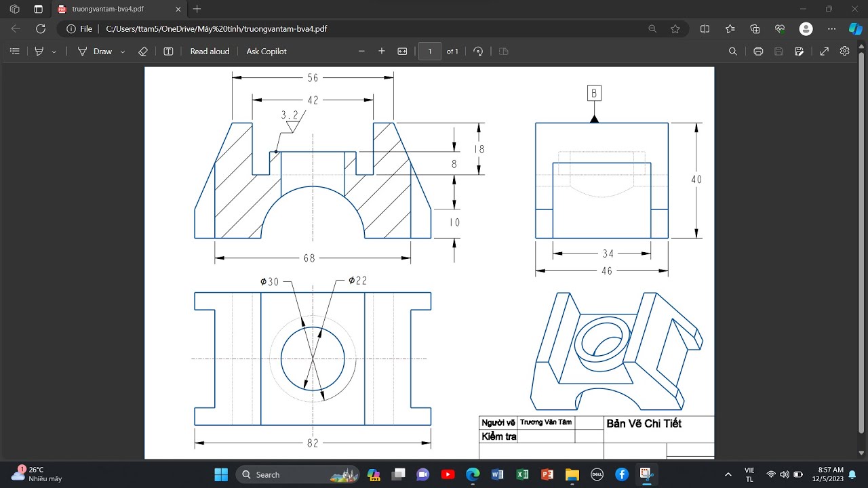Screen dimensions: 868x488
Task: Open the Windows Start menu
Action: click(x=221, y=474)
